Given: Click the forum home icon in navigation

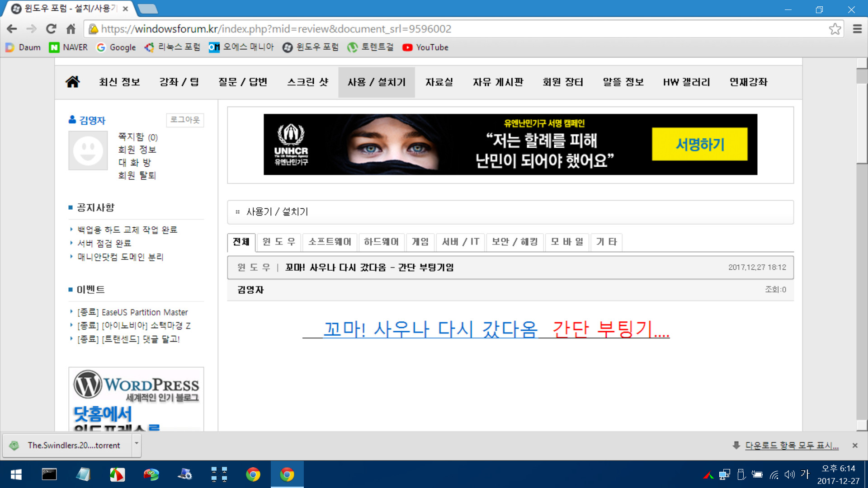Looking at the screenshot, I should (x=72, y=82).
